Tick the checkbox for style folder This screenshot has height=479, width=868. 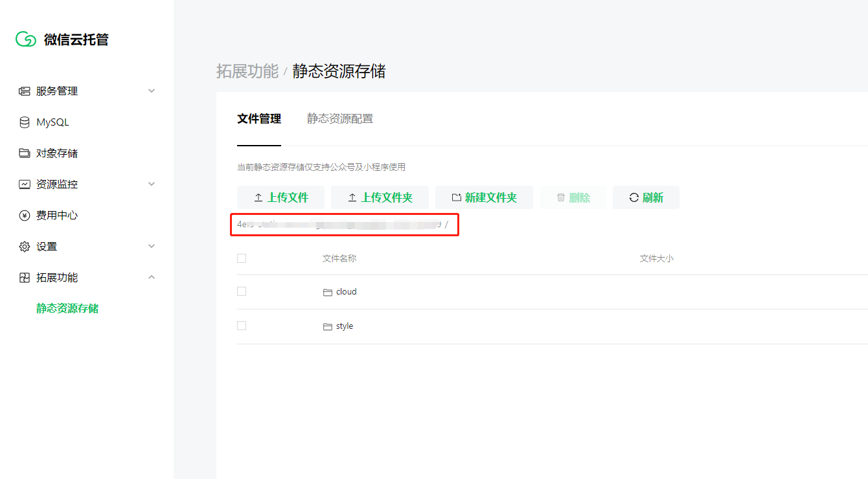tap(242, 326)
